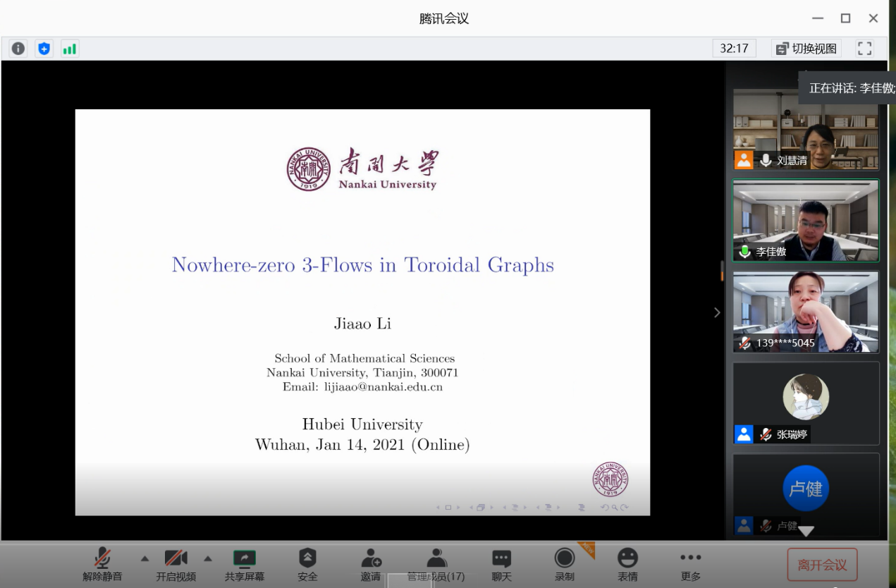The height and width of the screenshot is (588, 896).
Task: Open 管理成员(17) participant list
Action: [436, 565]
